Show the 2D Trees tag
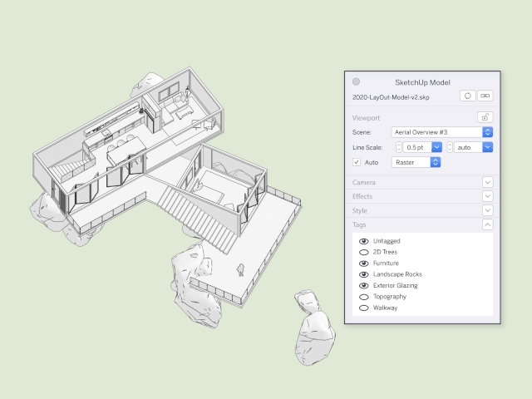Screen dimensions: 532x399 [x=363, y=252]
